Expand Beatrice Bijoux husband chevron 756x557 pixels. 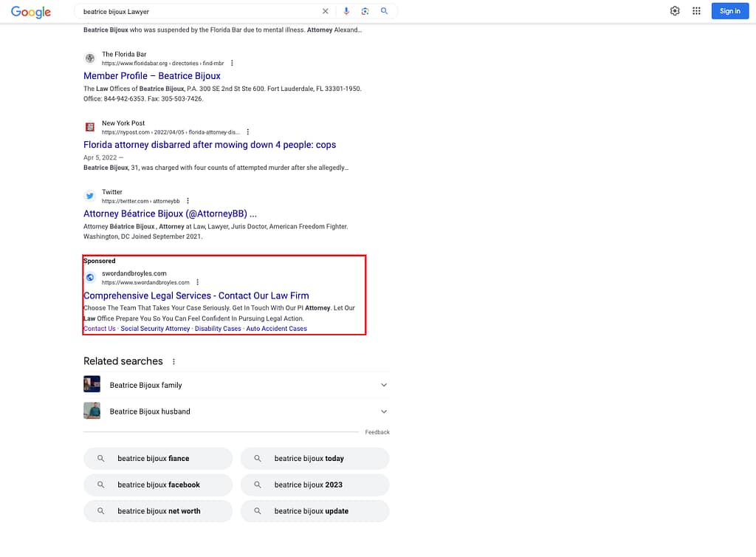coord(384,411)
